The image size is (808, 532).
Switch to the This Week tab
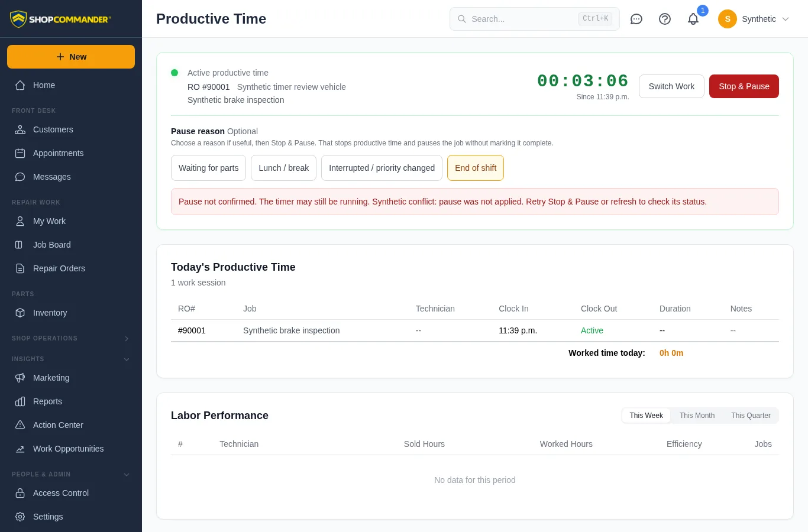[x=646, y=416]
